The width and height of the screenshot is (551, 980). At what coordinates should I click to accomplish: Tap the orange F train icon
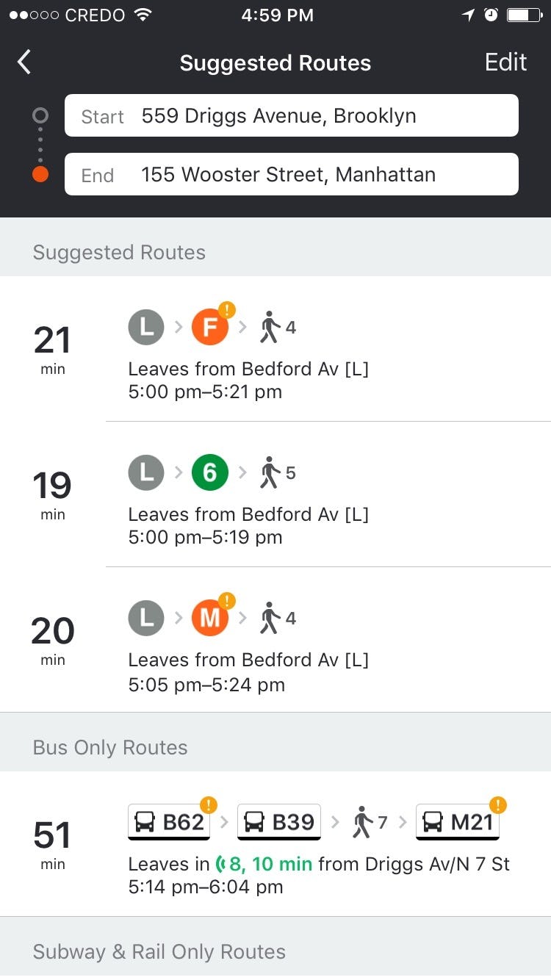[210, 327]
